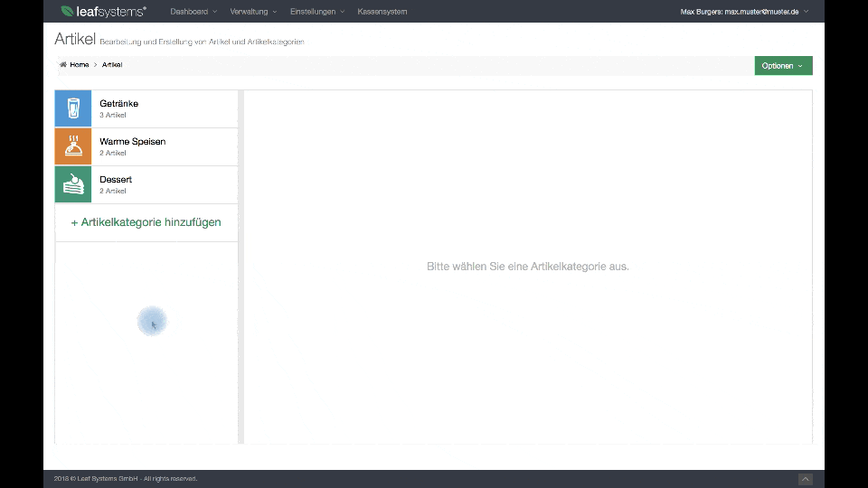
Task: Select the Getränke category name
Action: 119,103
